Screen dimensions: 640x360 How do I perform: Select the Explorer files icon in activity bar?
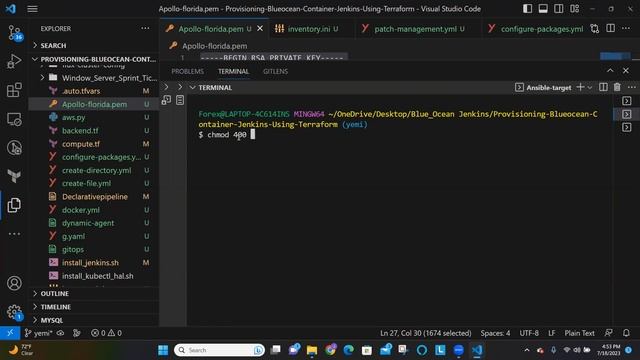[14, 205]
